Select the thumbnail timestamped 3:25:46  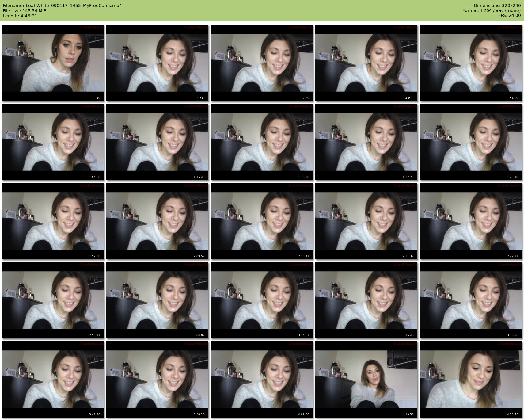tap(366, 300)
